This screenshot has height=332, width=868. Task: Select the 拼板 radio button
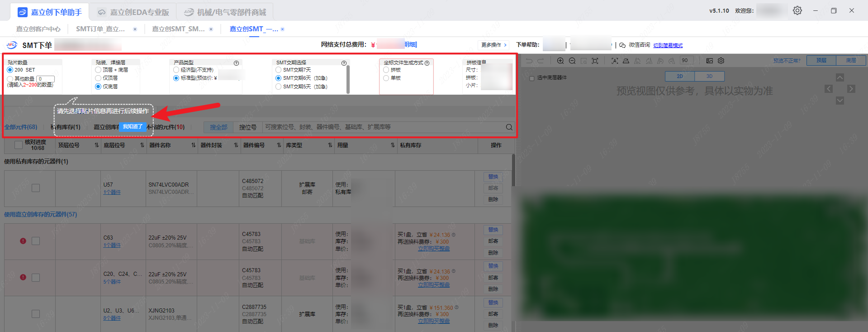click(386, 70)
